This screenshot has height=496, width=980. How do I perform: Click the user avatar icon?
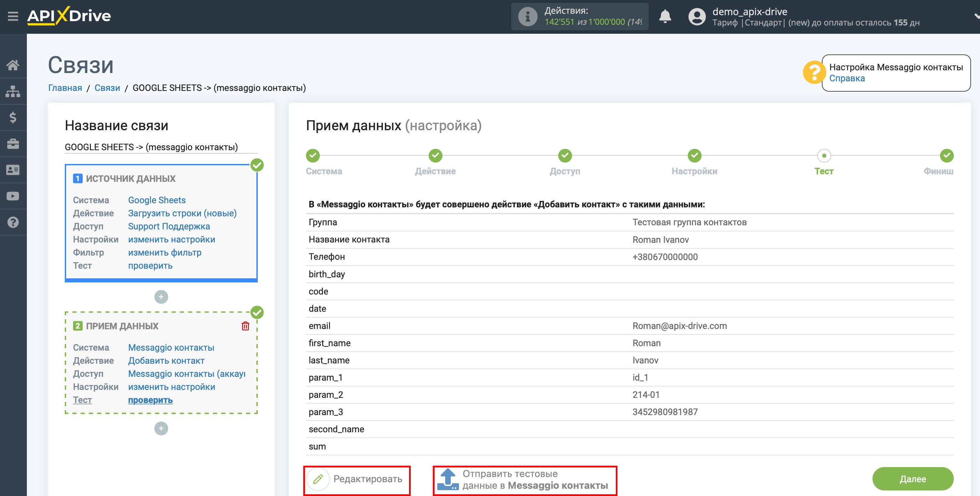696,16
